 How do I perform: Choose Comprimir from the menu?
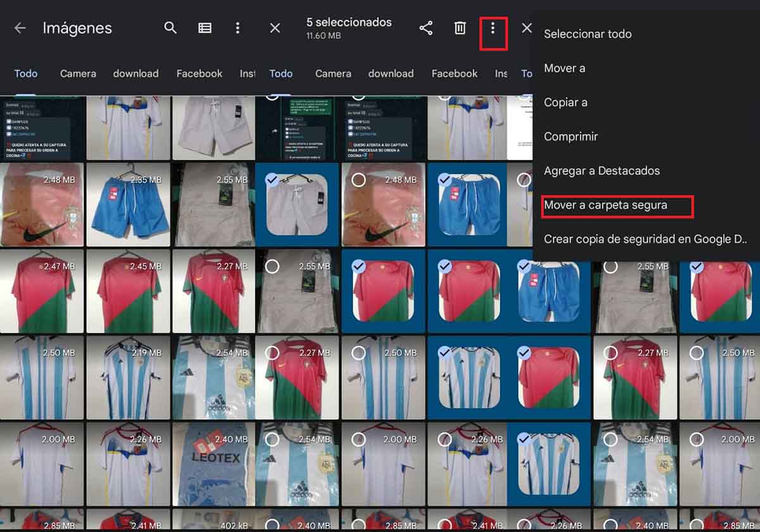(571, 137)
